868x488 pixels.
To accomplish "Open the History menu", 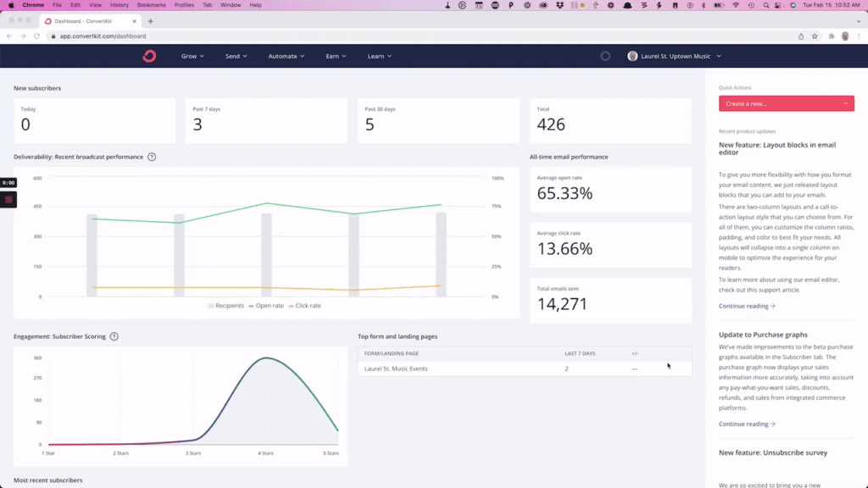I will pyautogui.click(x=119, y=5).
